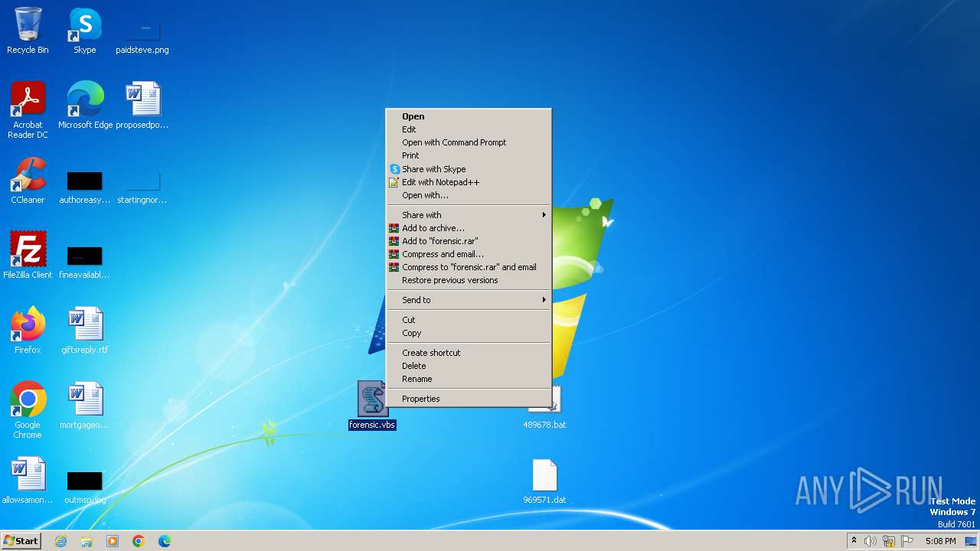Choose Edit in the context menu
Screen dimensions: 980x551
click(x=468, y=129)
